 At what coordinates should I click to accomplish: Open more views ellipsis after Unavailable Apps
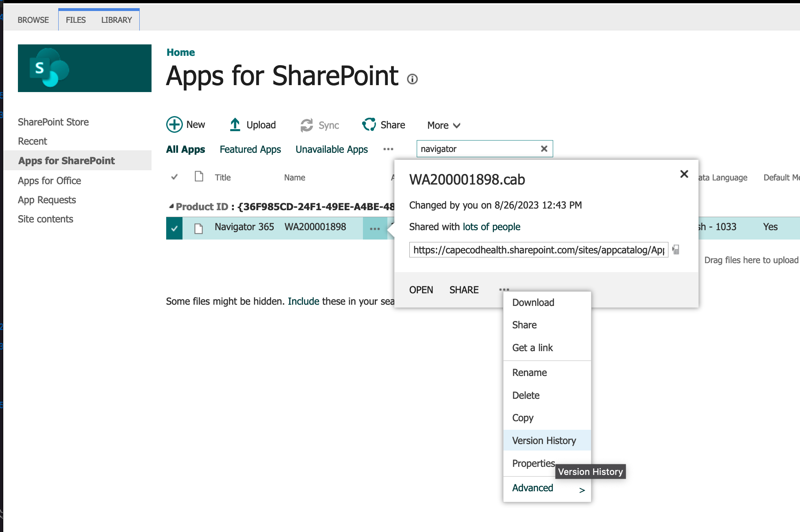pyautogui.click(x=388, y=149)
